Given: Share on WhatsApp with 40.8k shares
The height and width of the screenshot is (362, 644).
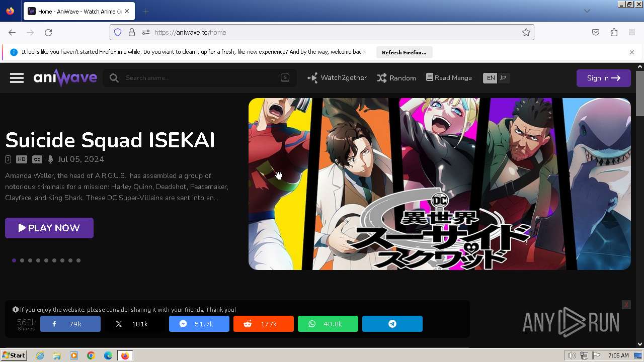Looking at the screenshot, I should pyautogui.click(x=328, y=324).
